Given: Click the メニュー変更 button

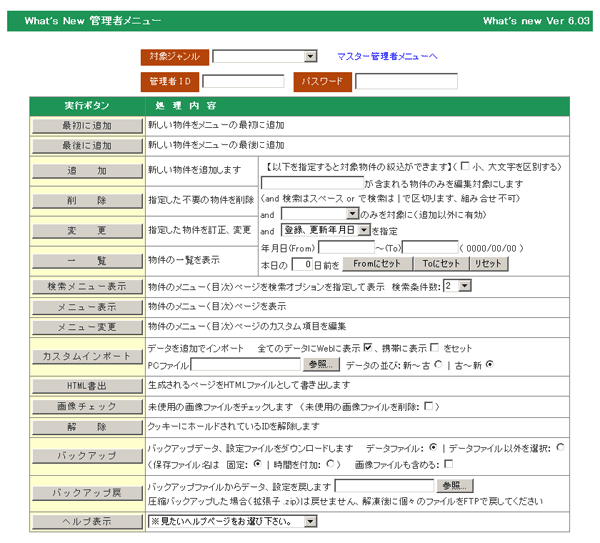Looking at the screenshot, I should (87, 328).
